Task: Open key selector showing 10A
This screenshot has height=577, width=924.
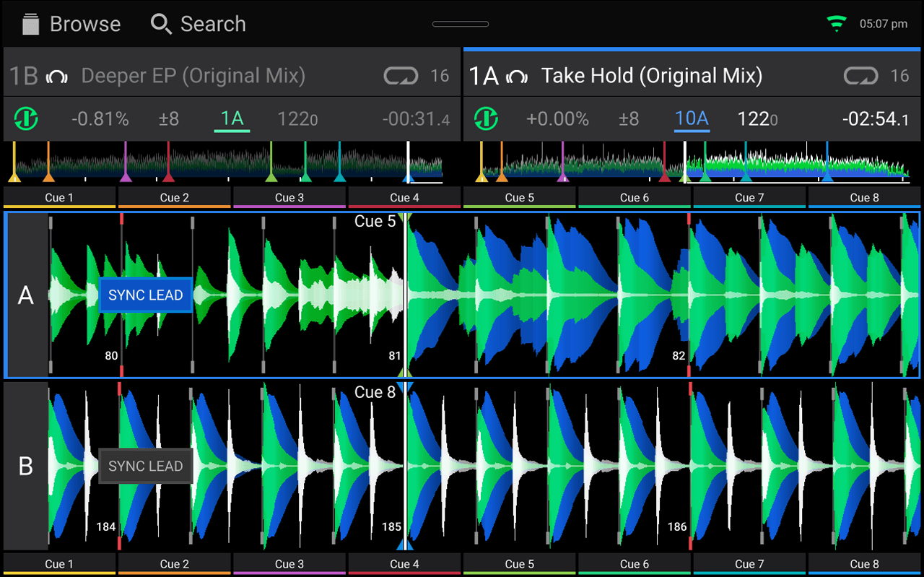Action: point(692,118)
